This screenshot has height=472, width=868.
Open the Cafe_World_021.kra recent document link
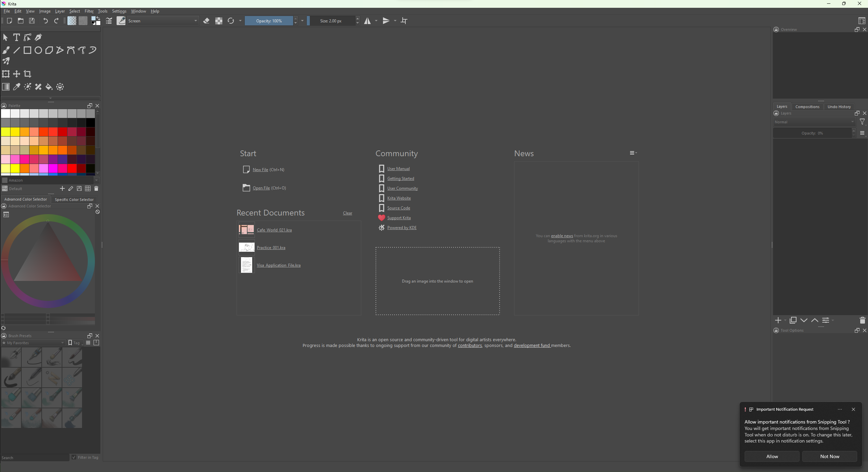(x=274, y=230)
